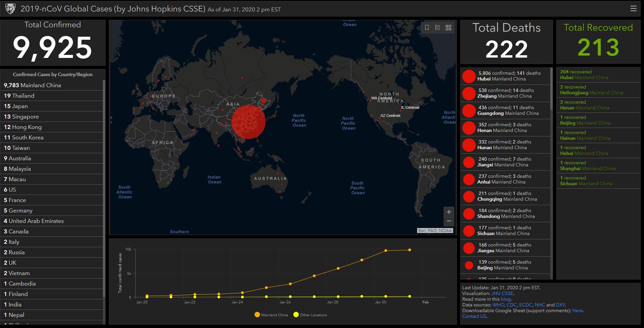Select 2 Italy row
Viewport: 644px width, 328px height.
tap(52, 242)
